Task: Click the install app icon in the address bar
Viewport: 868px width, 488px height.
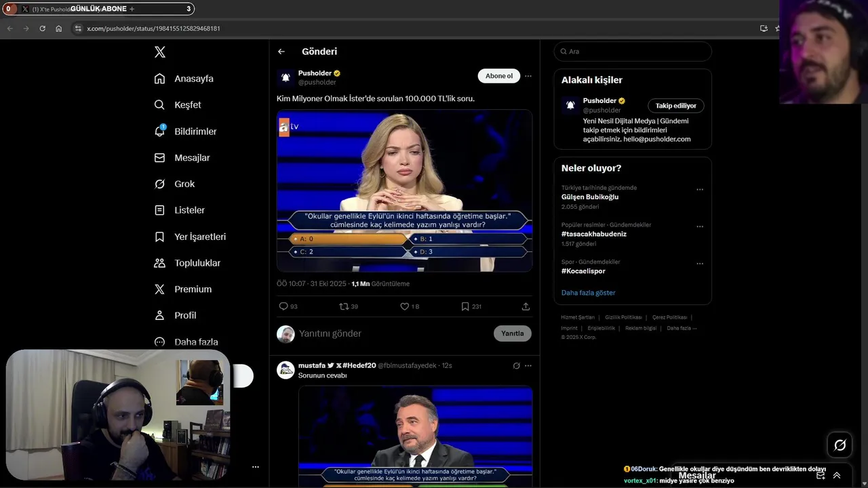Action: pos(764,28)
